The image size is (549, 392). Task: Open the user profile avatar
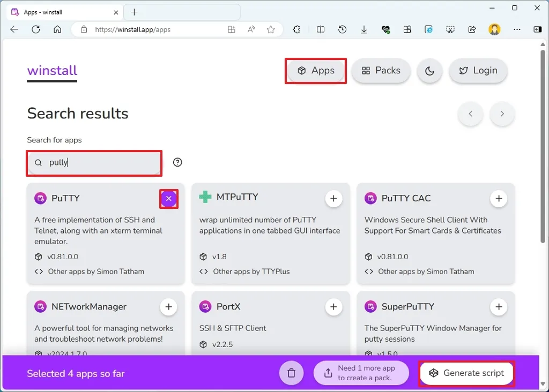point(494,30)
